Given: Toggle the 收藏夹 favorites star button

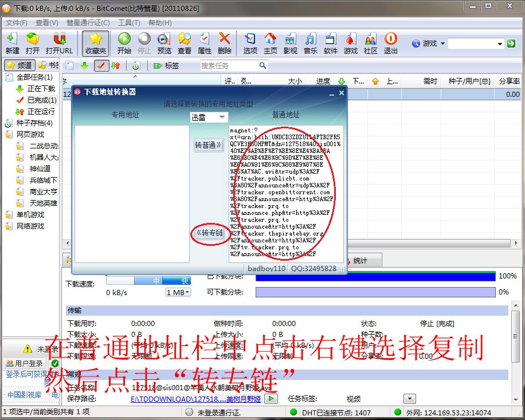Looking at the screenshot, I should (x=96, y=44).
